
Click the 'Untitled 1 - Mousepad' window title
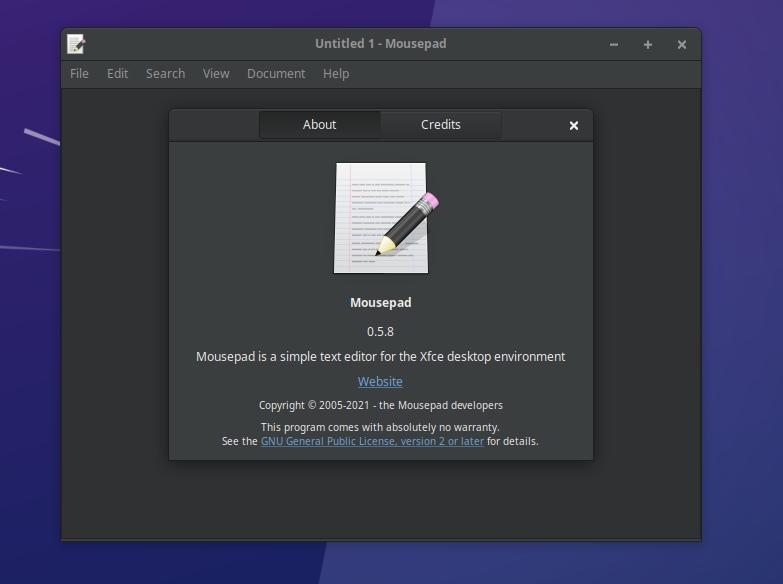pyautogui.click(x=381, y=43)
